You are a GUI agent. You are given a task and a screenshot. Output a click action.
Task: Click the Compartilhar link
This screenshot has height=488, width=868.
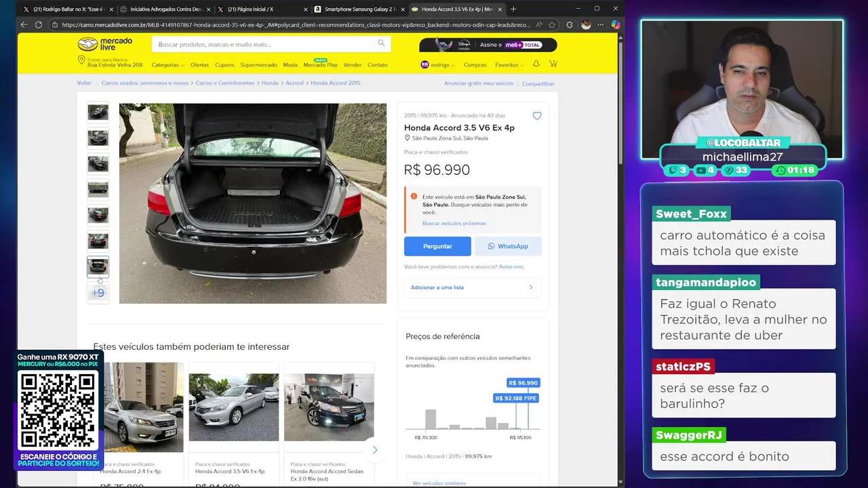(x=538, y=83)
